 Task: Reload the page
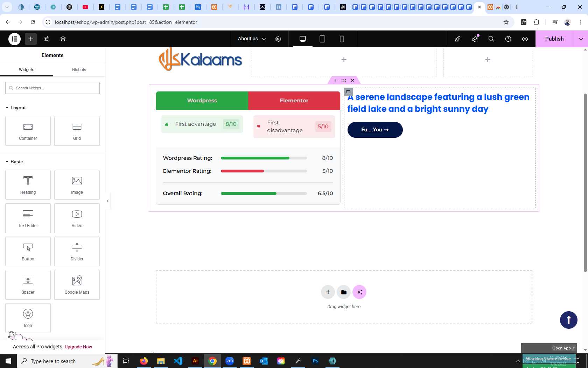(x=33, y=22)
